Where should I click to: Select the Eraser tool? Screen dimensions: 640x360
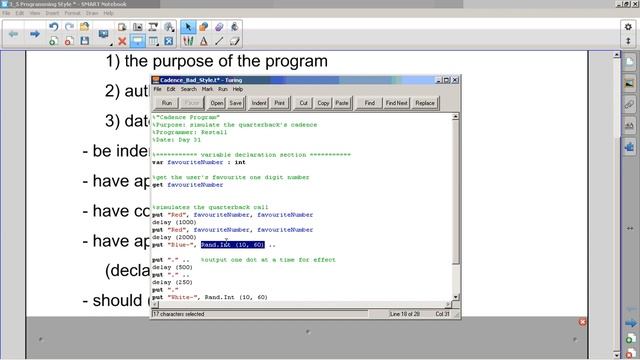tap(234, 41)
